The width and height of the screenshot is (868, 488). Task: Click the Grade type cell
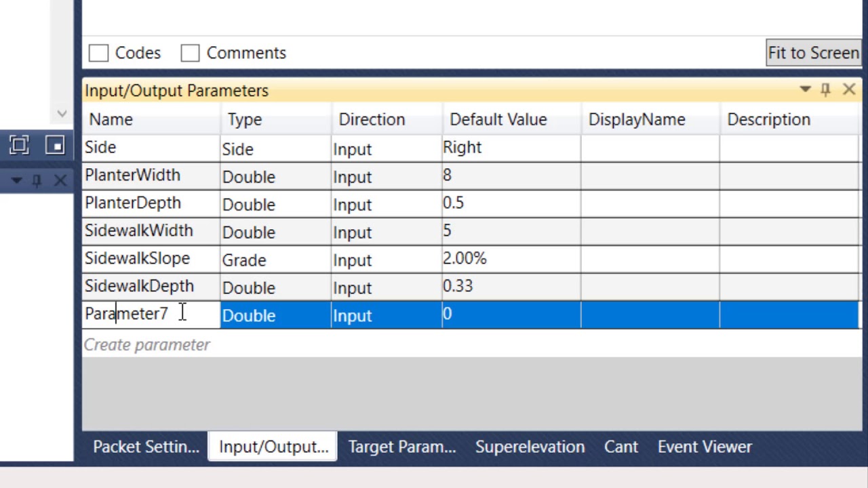[276, 260]
